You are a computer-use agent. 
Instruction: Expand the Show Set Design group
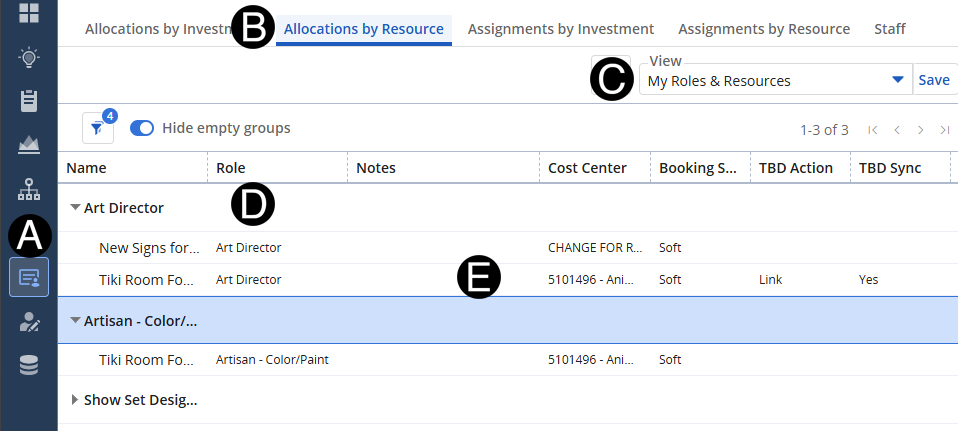pos(75,400)
